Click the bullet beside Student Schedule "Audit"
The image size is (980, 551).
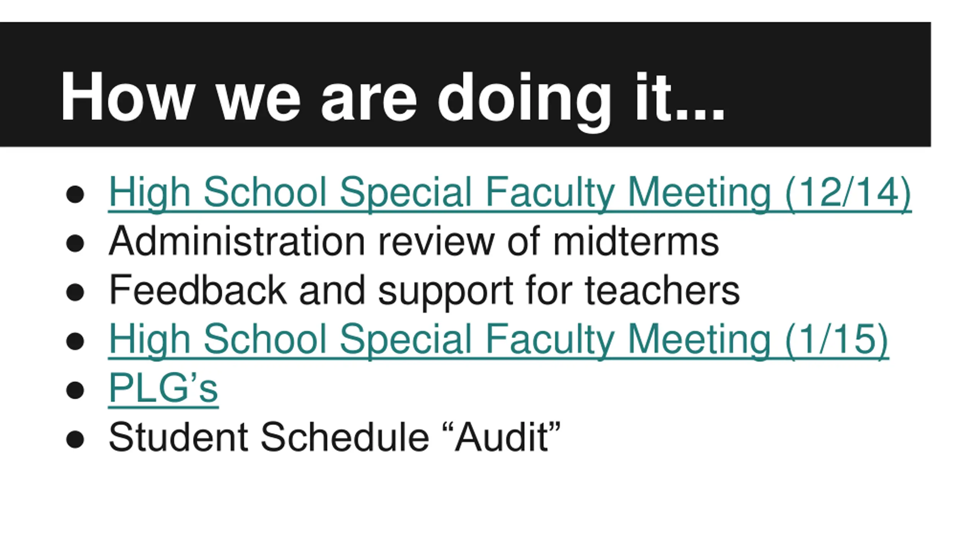tap(75, 439)
